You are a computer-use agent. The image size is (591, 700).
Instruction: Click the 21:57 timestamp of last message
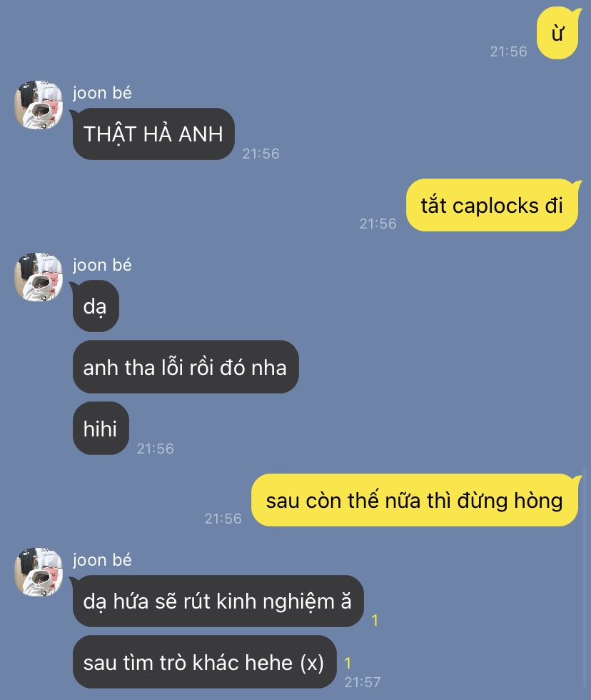tap(363, 682)
